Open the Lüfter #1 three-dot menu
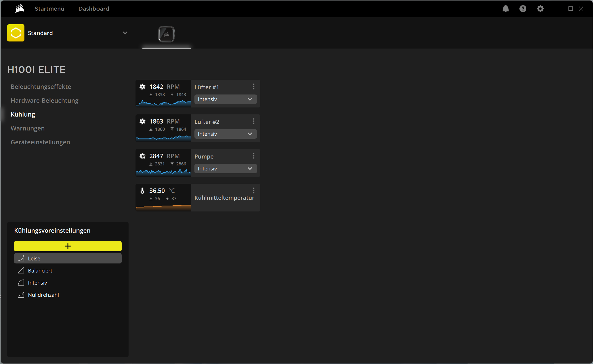Viewport: 593px width, 364px height. coord(253,86)
